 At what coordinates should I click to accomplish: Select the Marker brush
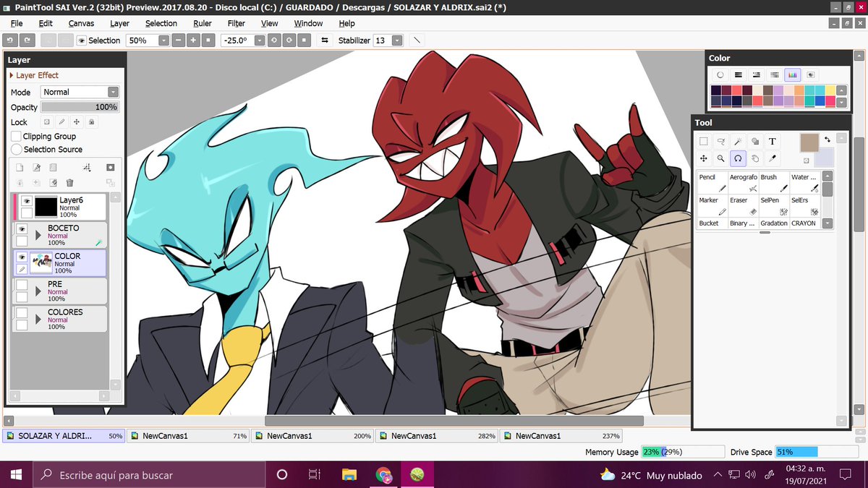pos(712,205)
